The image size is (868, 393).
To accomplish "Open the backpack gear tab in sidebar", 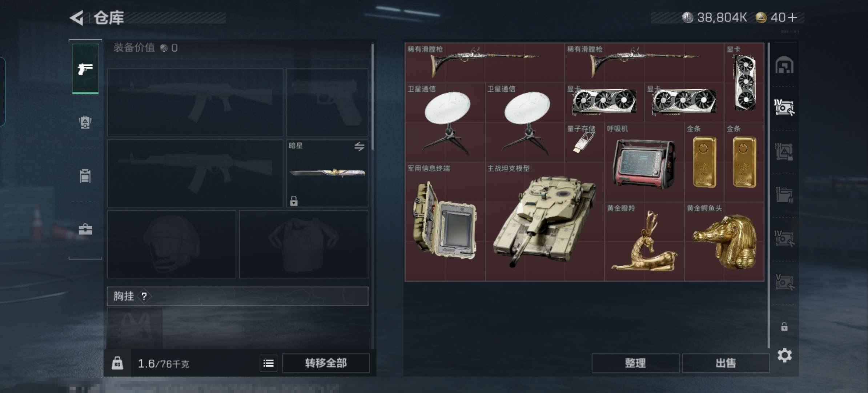I will point(85,122).
